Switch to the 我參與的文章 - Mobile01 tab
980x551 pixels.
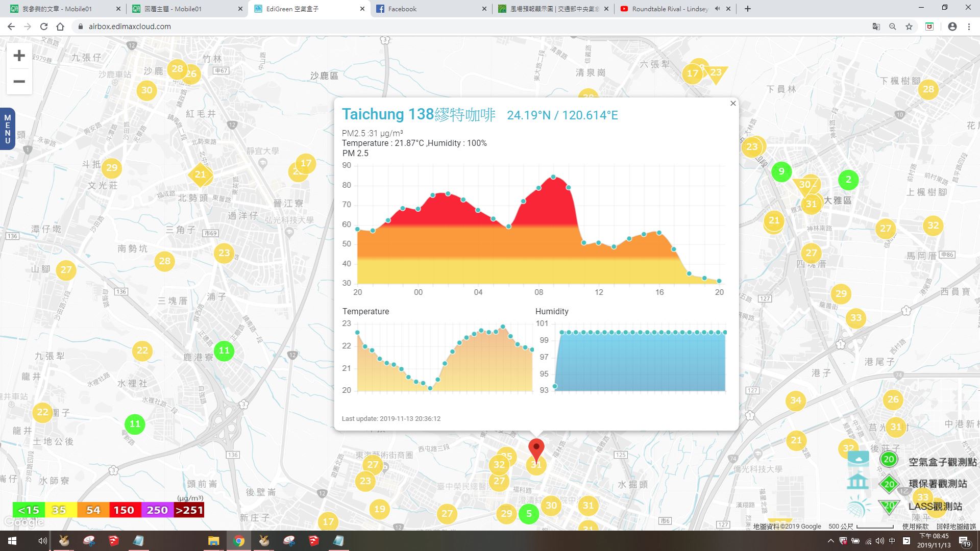65,9
